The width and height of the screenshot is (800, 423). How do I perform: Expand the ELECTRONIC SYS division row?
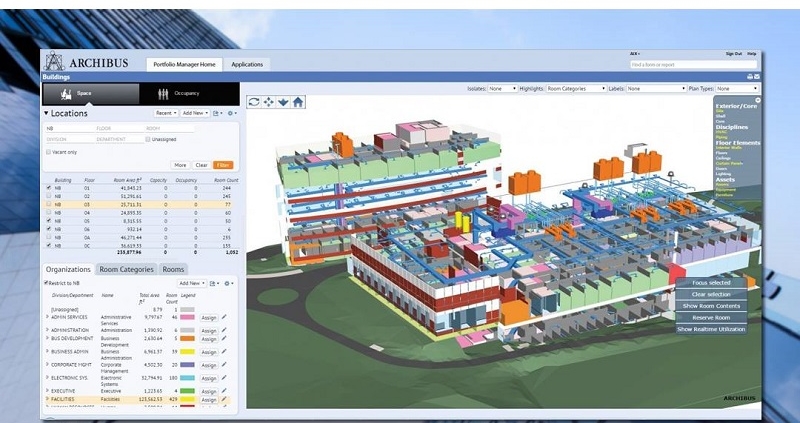(47, 378)
